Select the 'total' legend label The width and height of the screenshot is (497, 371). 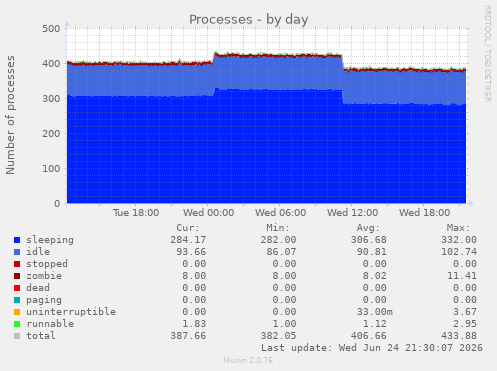(x=41, y=336)
